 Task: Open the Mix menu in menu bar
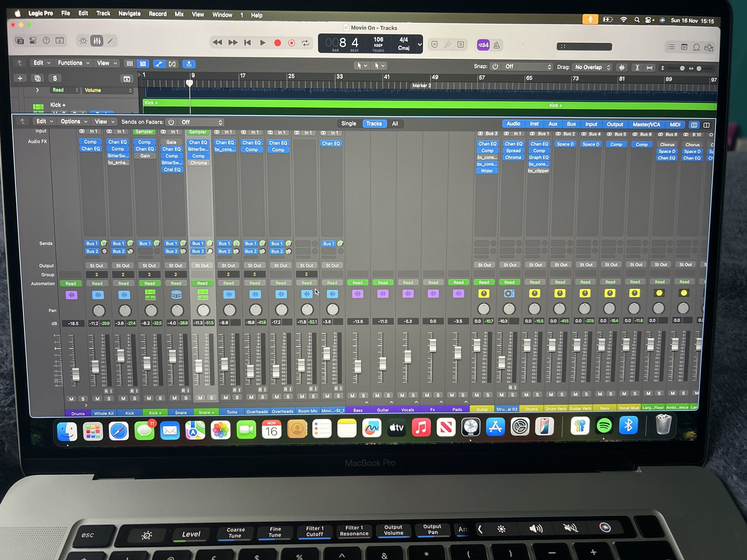pos(179,14)
